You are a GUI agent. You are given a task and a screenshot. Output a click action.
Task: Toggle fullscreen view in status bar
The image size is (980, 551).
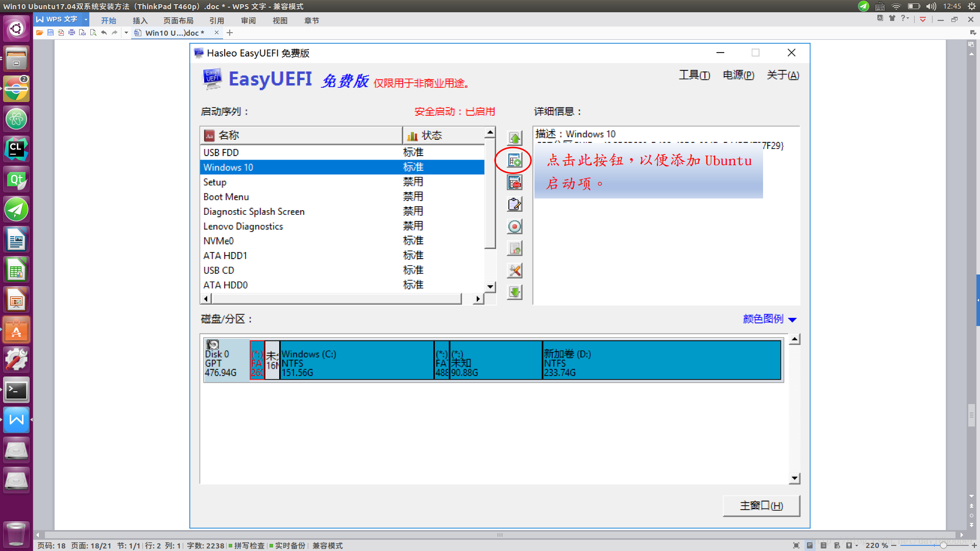796,545
